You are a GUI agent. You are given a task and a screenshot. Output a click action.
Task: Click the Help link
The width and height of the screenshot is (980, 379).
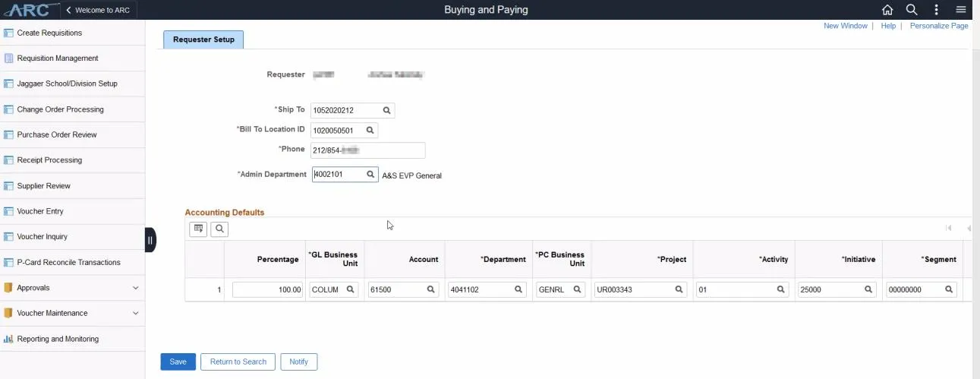(888, 26)
